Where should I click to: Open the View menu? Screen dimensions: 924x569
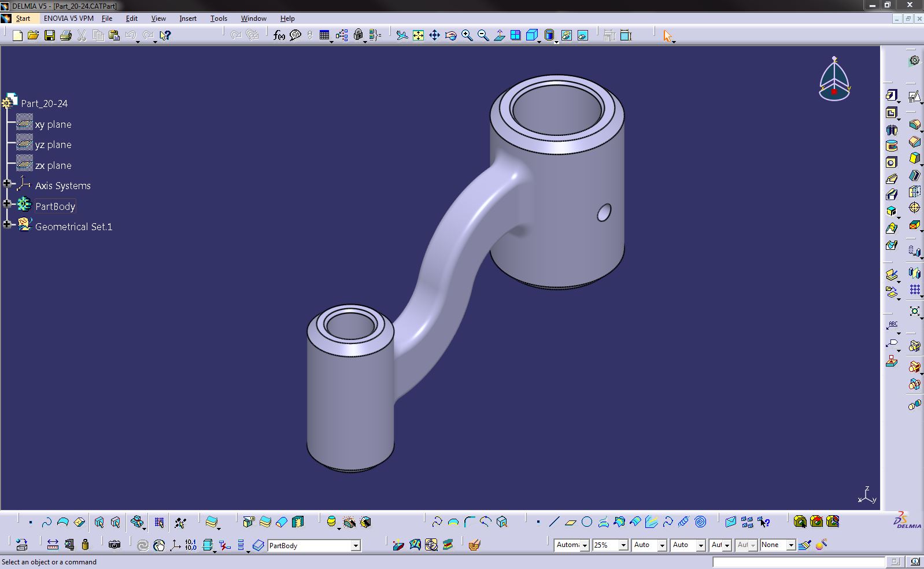point(158,19)
